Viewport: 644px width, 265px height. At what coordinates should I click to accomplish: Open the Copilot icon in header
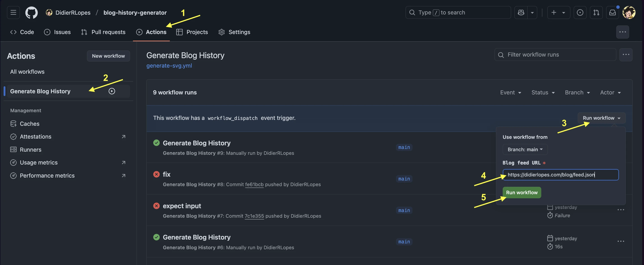[x=521, y=12]
